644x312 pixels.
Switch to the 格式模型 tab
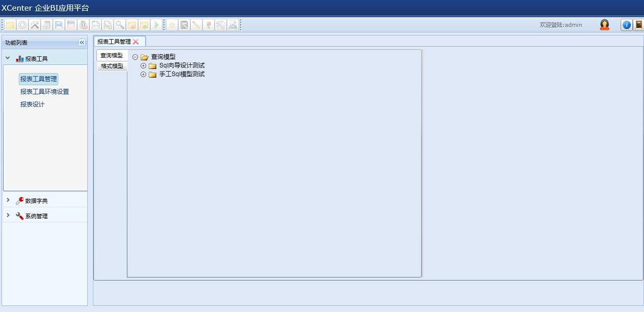112,66
